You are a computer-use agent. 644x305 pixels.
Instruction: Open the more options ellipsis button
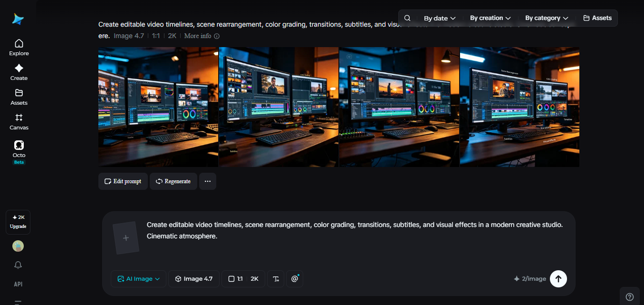coord(208,181)
